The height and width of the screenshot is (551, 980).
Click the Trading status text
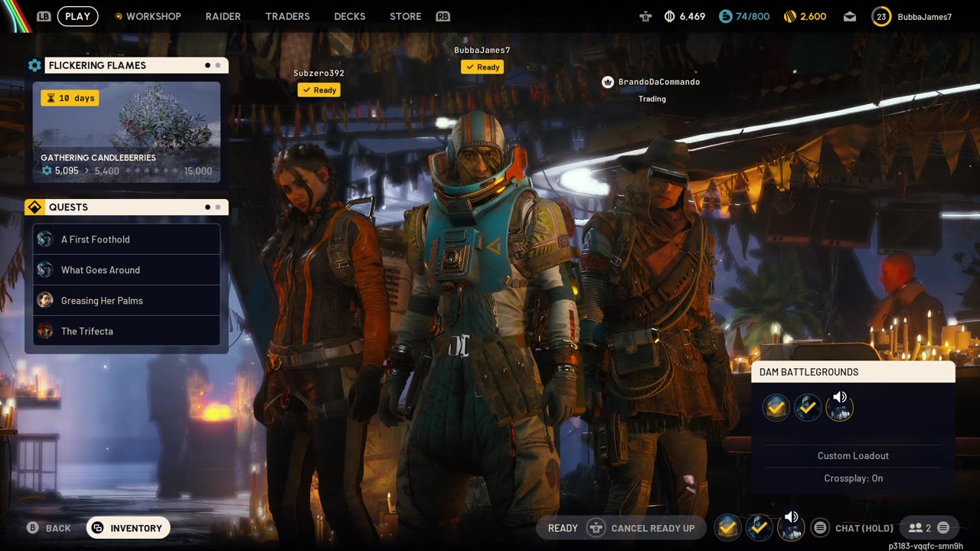(x=652, y=99)
